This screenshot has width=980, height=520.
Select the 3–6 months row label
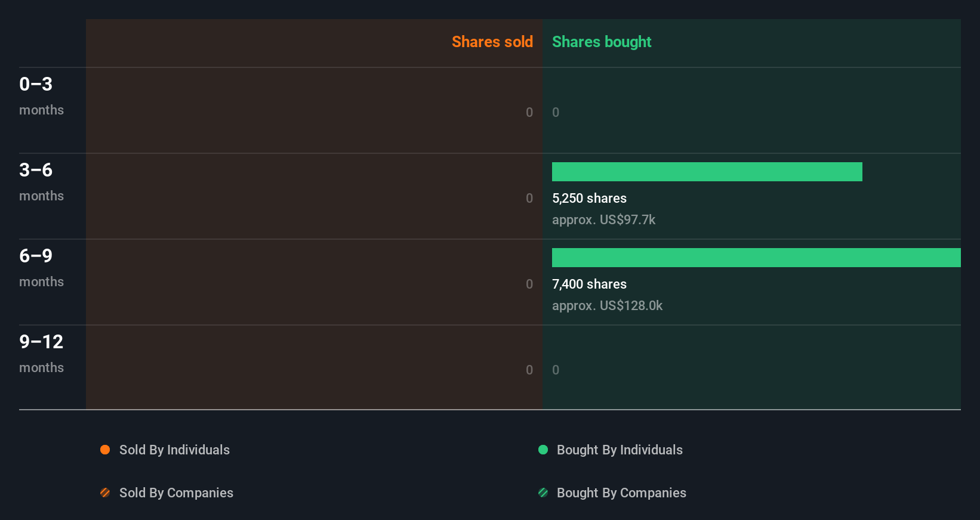pos(41,181)
